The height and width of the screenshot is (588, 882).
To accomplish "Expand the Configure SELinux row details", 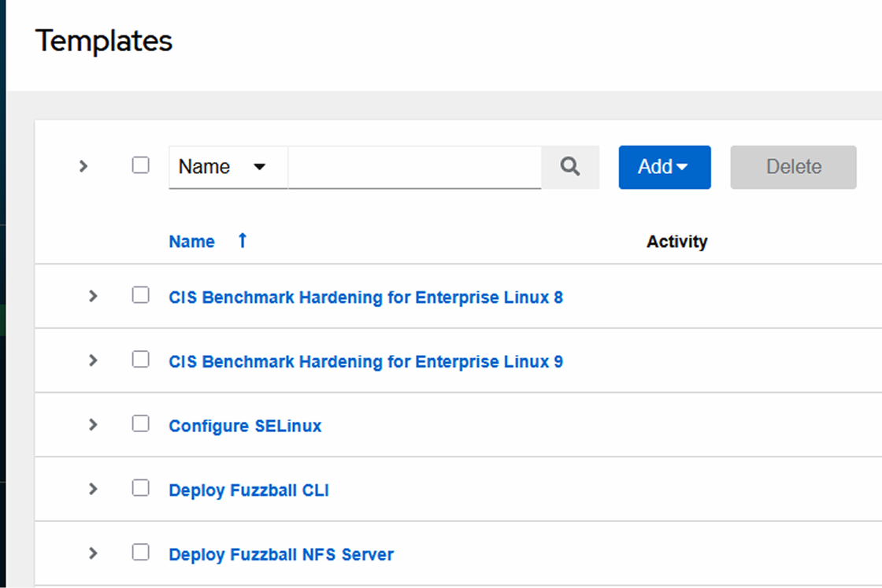I will pyautogui.click(x=93, y=425).
